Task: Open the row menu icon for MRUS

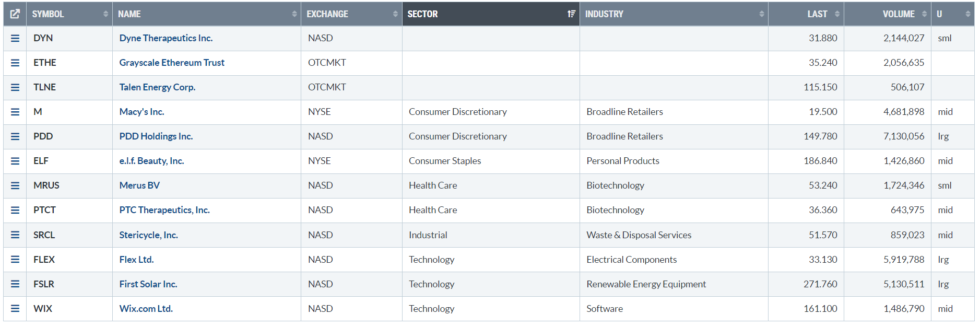Action: tap(15, 185)
